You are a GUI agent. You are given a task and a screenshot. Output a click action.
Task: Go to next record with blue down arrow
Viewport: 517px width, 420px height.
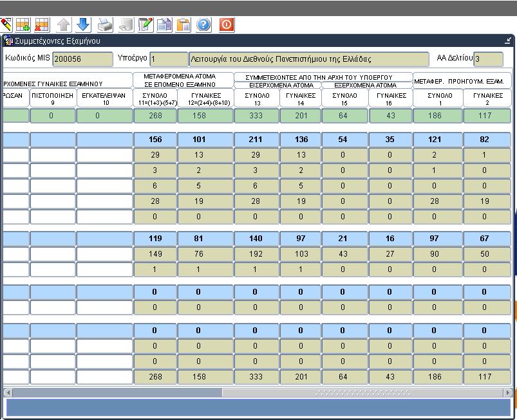(x=84, y=24)
